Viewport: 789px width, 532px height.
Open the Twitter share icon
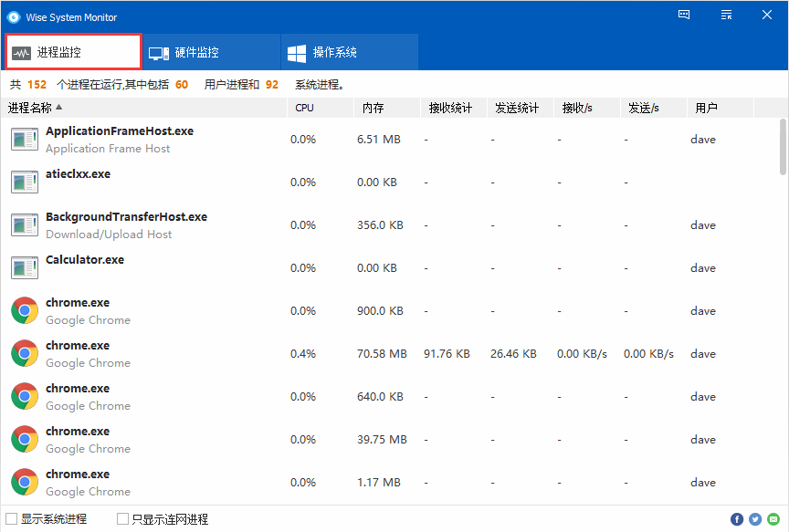755,519
